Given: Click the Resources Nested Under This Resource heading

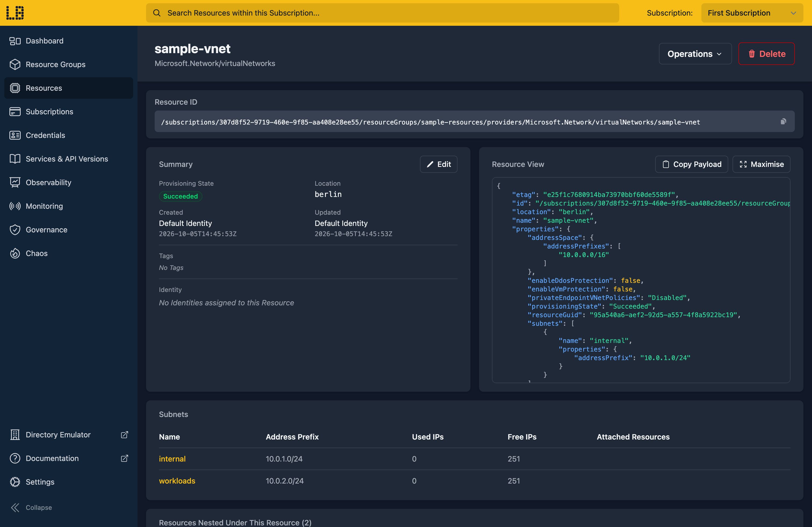Looking at the screenshot, I should coord(235,522).
